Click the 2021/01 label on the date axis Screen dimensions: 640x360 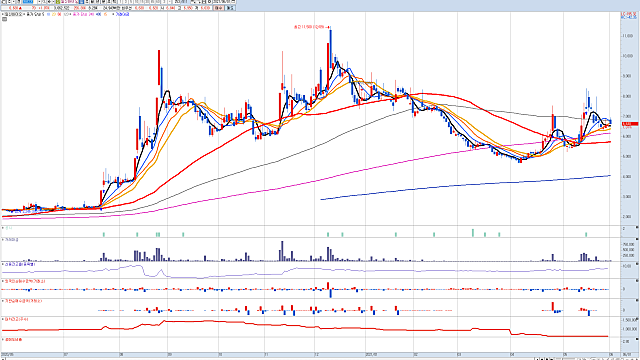pos(371,355)
